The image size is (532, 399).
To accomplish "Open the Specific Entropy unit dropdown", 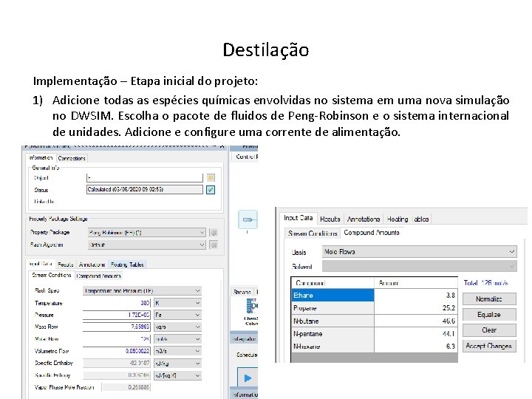I will click(x=177, y=375).
